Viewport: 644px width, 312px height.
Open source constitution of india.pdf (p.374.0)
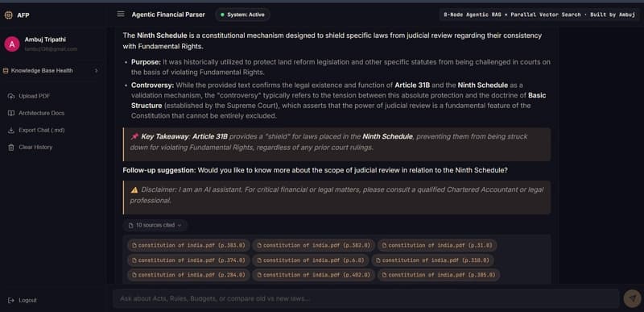click(x=188, y=260)
